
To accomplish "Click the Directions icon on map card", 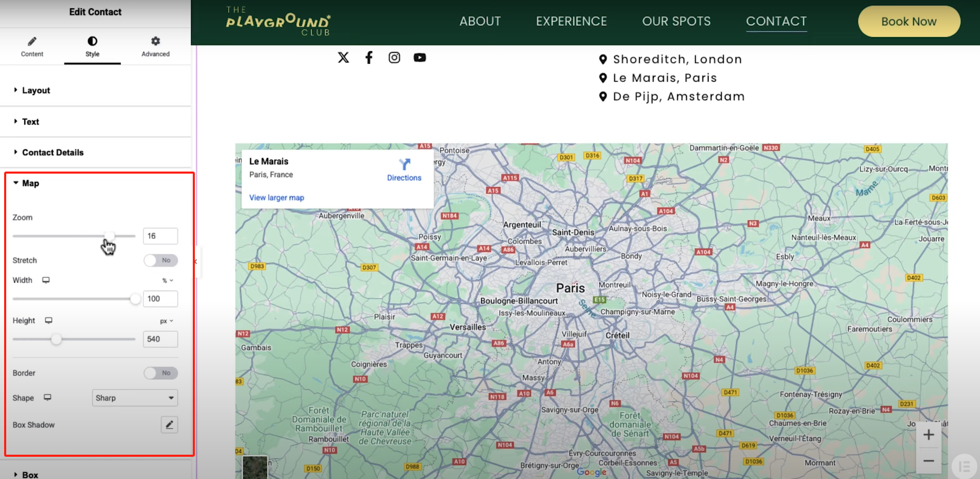I will [404, 165].
